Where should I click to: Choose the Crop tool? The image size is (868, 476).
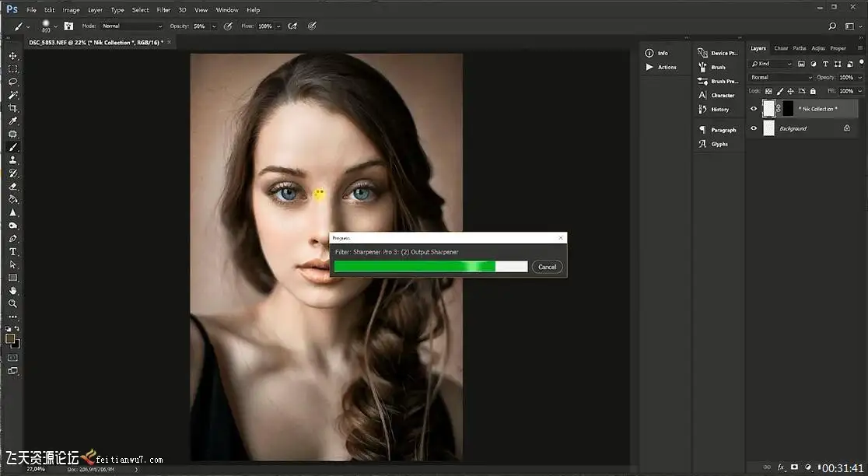coord(13,108)
